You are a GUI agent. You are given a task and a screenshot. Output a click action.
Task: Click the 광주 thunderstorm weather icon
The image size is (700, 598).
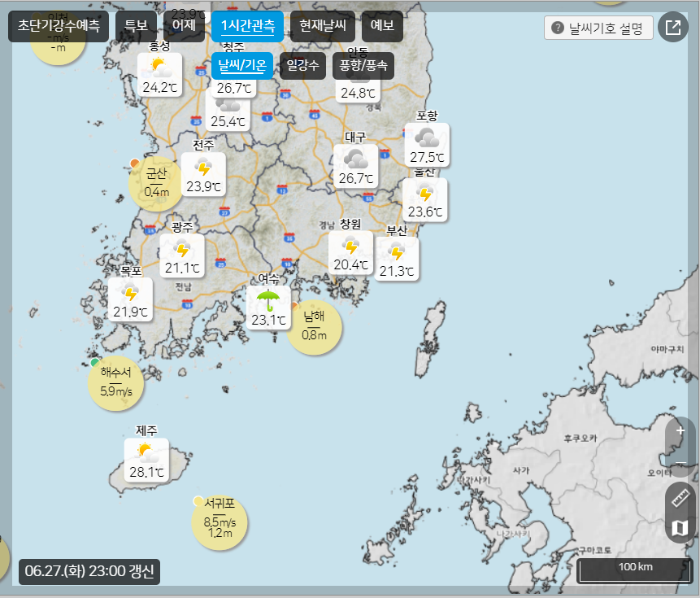182,249
